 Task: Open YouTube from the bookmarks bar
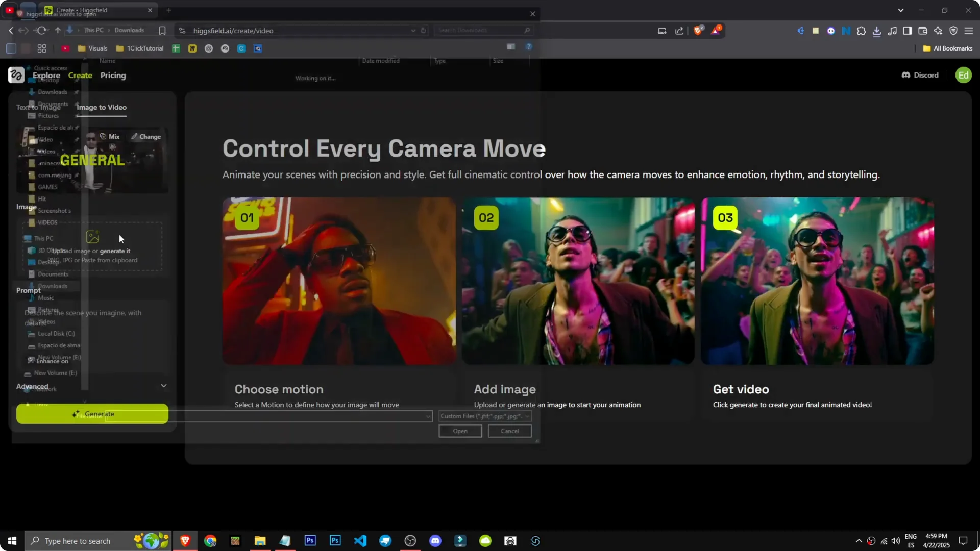point(66,48)
